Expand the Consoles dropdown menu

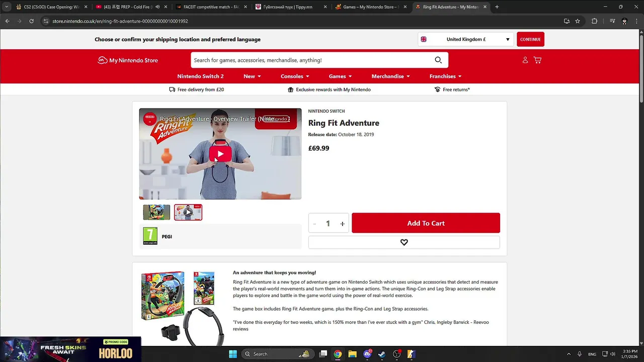[295, 76]
